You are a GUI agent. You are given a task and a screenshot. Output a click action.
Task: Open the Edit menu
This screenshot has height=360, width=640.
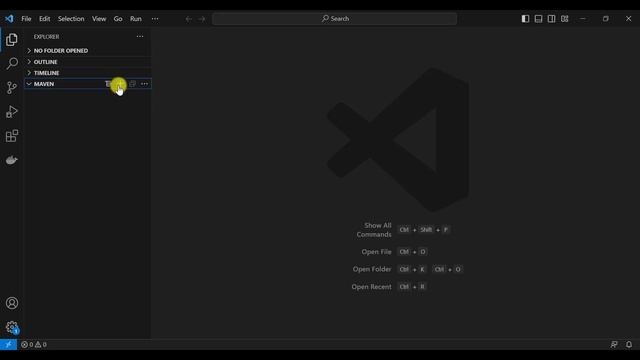(x=44, y=19)
